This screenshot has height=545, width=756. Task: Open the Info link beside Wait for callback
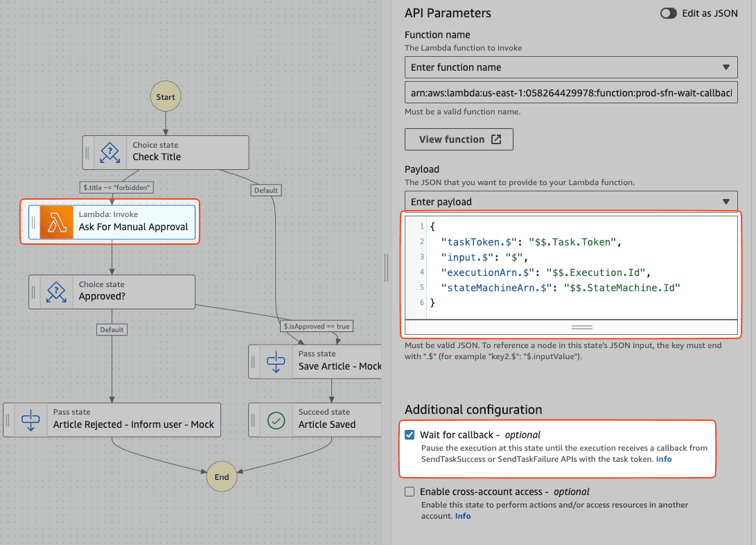(664, 458)
